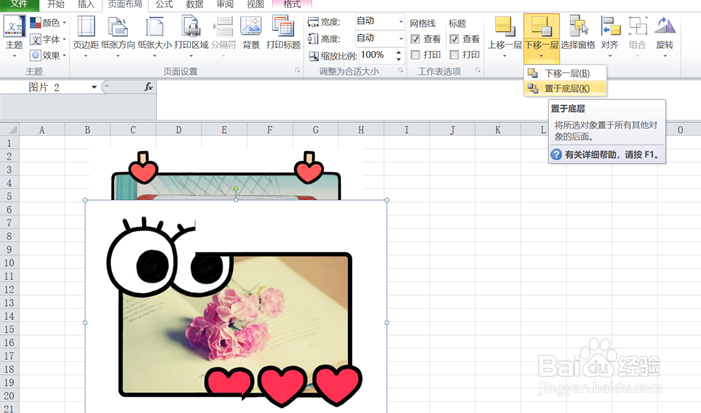This screenshot has width=701, height=413.
Task: Open the 页面设置 dialog launcher
Action: click(297, 71)
